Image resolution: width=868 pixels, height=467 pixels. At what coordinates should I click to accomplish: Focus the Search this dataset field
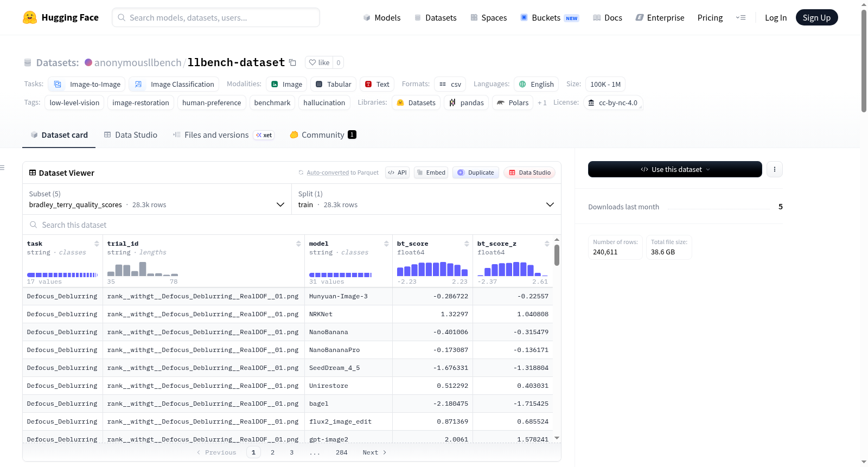[x=292, y=225]
